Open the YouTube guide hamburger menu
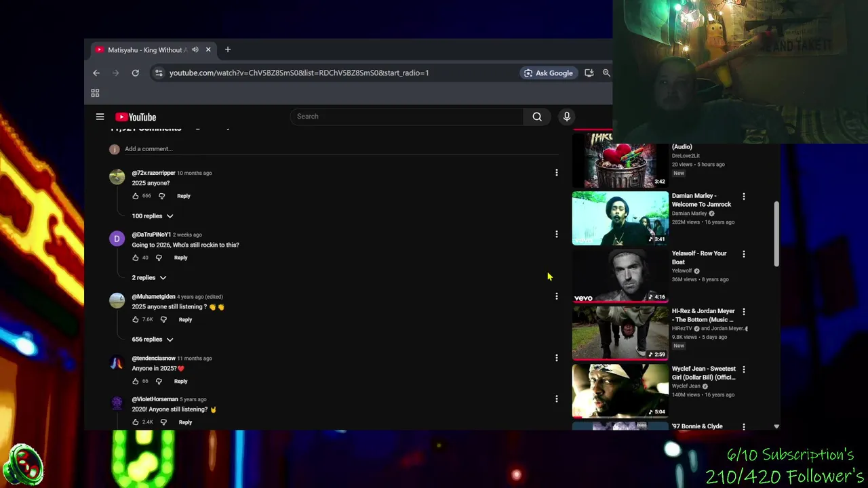Viewport: 868px width, 488px height. point(100,117)
